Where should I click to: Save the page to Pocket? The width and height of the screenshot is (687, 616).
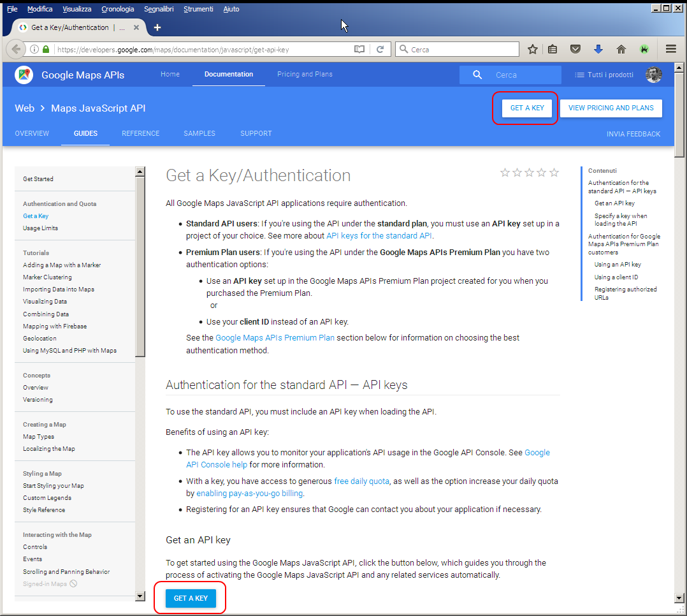click(x=575, y=49)
